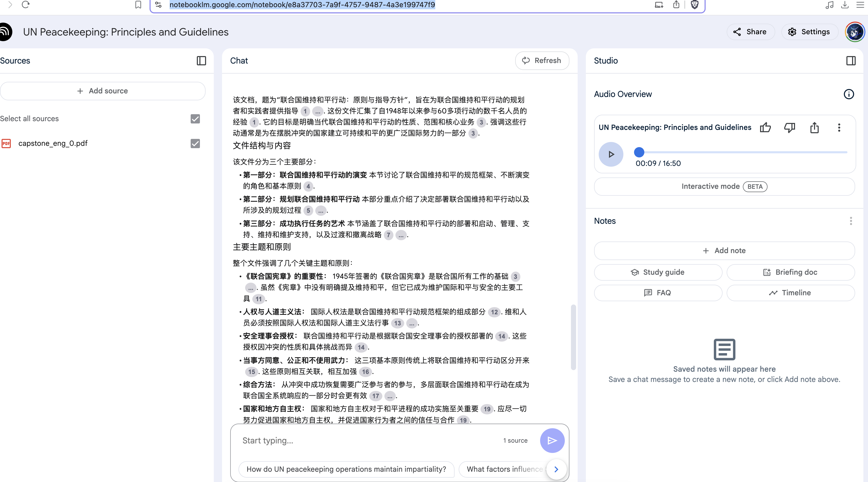Open Settings menu
The width and height of the screenshot is (868, 482).
(x=809, y=32)
